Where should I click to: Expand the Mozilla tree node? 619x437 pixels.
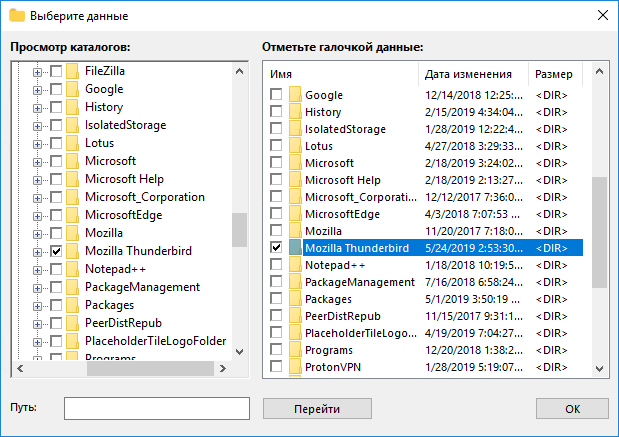tap(37, 234)
